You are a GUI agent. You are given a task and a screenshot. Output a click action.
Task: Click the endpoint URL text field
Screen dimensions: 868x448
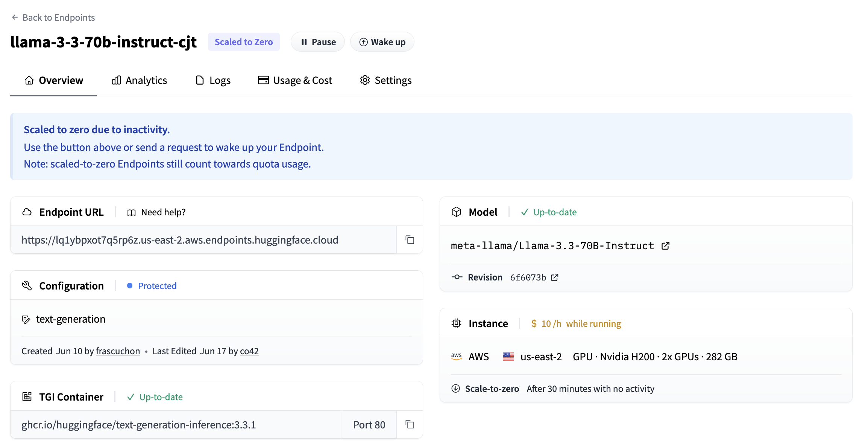(203, 240)
